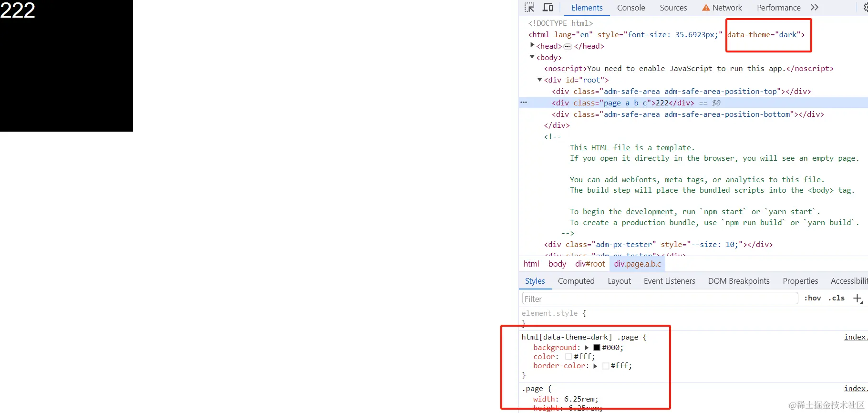The height and width of the screenshot is (413, 868).
Task: Open the Sources tab
Action: [x=673, y=8]
